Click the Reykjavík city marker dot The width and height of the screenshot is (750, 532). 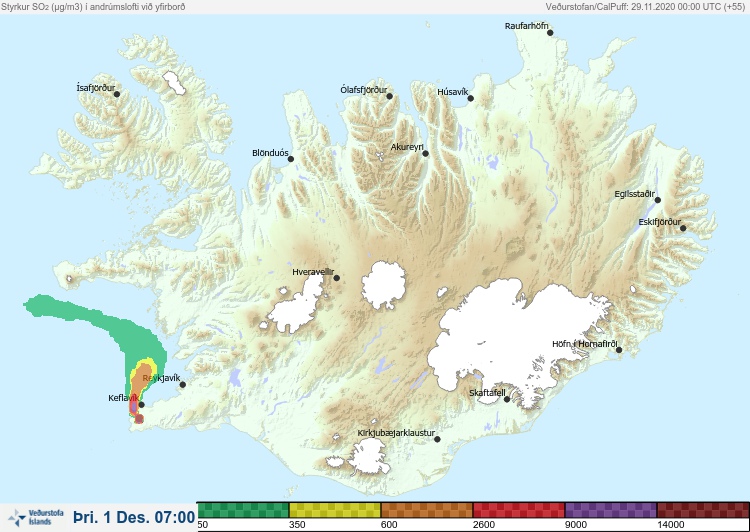(x=182, y=385)
